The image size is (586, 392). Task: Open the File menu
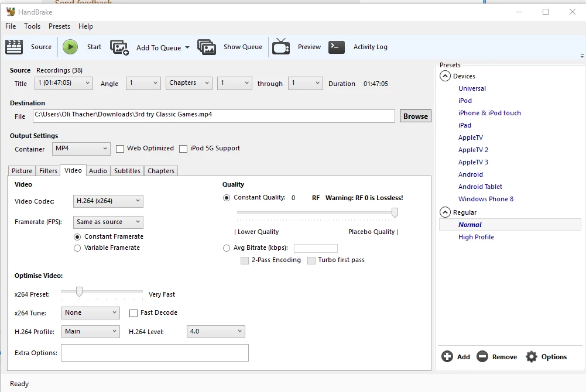pos(11,26)
